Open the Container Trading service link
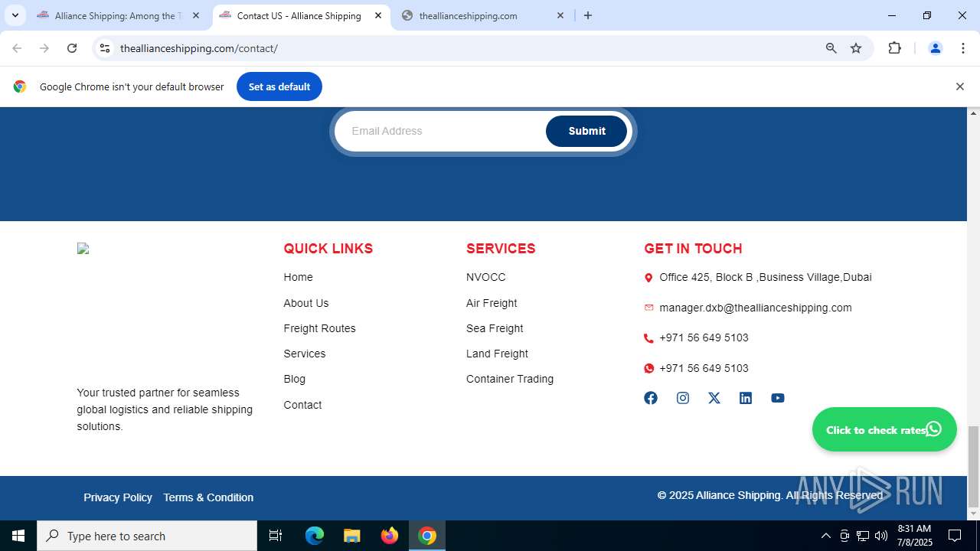Screen dimensions: 980x551 pos(509,379)
